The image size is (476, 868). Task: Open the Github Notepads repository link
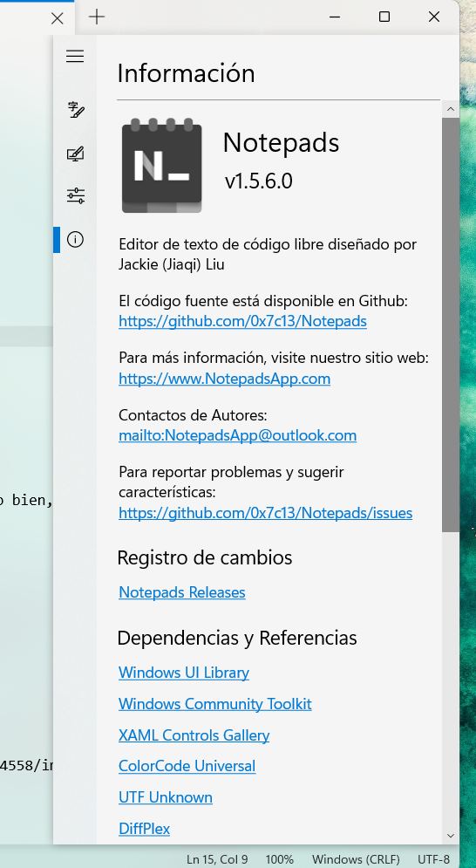242,321
